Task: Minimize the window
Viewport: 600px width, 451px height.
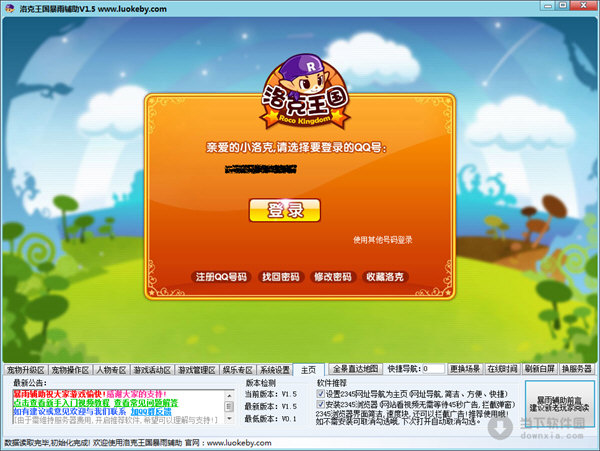Action: [548, 5]
